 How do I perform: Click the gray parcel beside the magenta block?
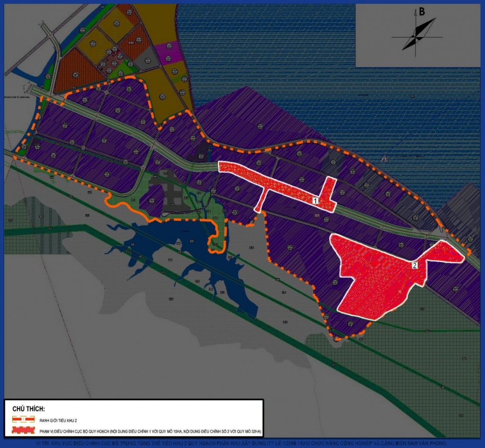click(x=147, y=59)
